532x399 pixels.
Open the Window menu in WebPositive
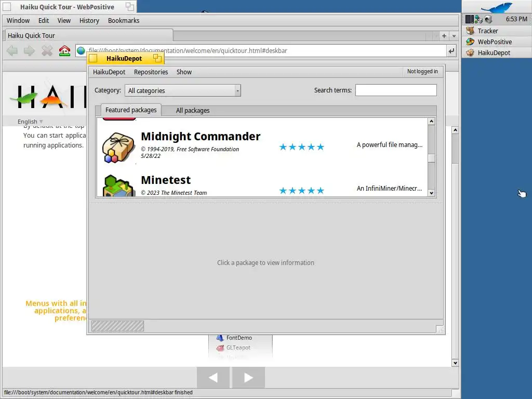pos(18,20)
